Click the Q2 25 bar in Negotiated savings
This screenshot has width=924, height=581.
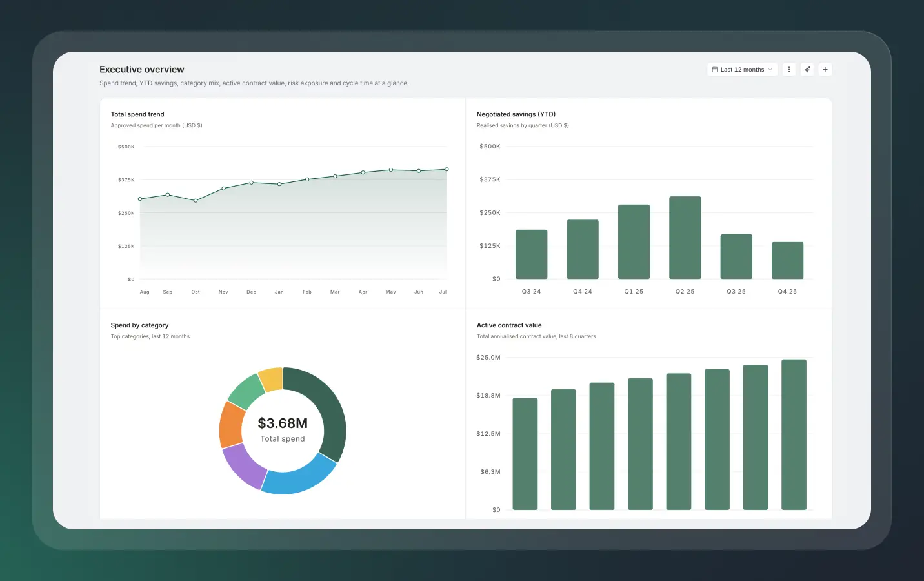click(x=685, y=238)
